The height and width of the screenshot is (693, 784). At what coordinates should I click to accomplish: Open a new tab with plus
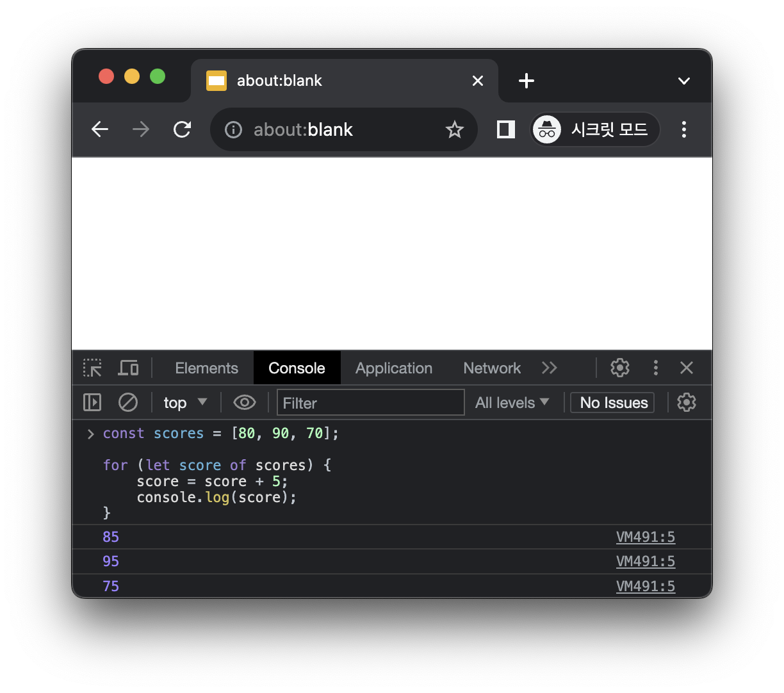point(527,81)
